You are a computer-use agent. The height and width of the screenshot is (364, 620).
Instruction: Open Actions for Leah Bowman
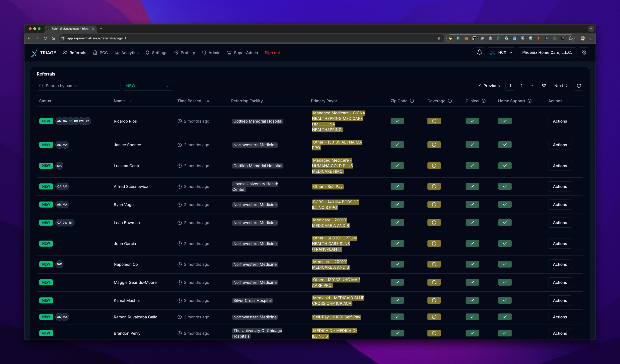tap(560, 222)
